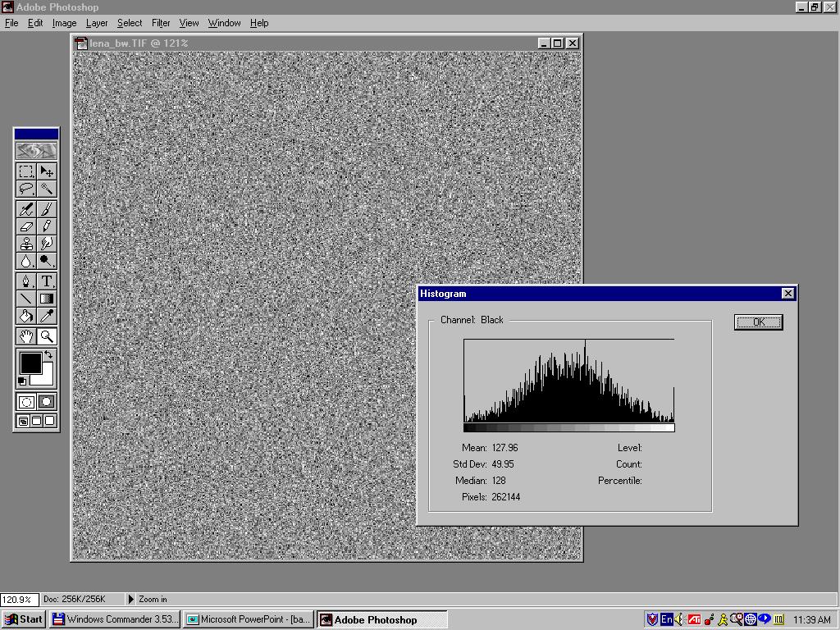The image size is (840, 630).
Task: Click the volume speaker tray icon
Action: tap(678, 620)
